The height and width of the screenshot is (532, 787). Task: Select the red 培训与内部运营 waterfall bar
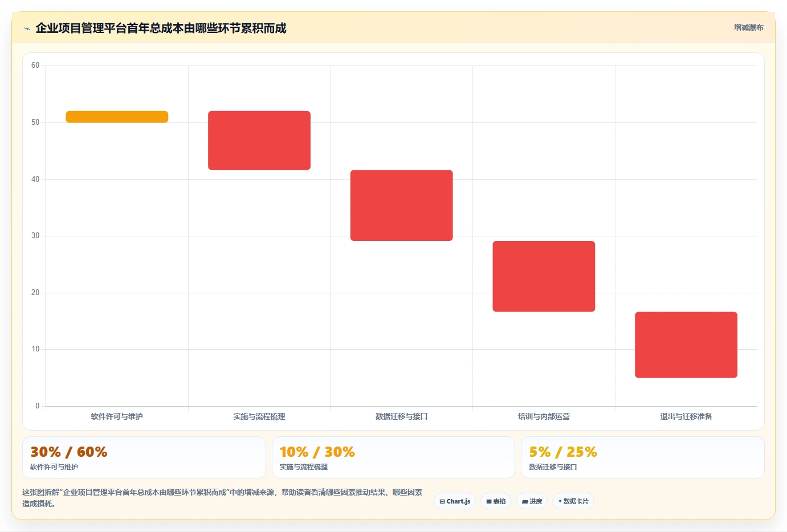pyautogui.click(x=544, y=276)
